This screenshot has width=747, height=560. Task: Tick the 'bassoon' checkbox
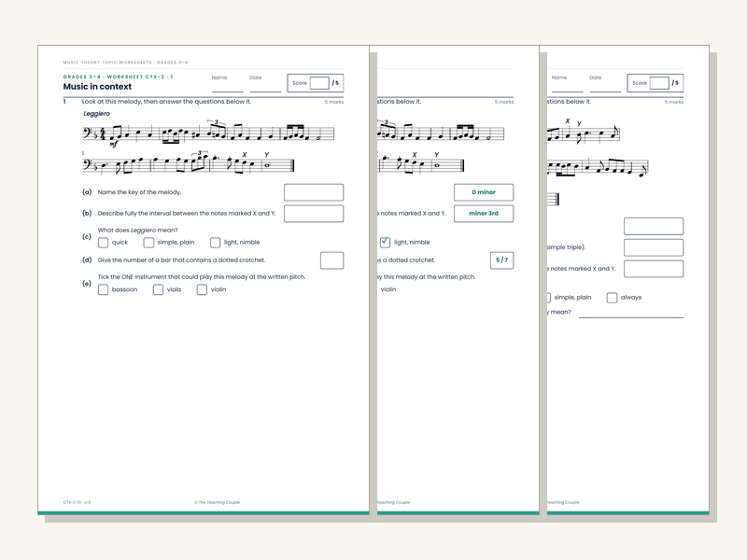click(103, 289)
